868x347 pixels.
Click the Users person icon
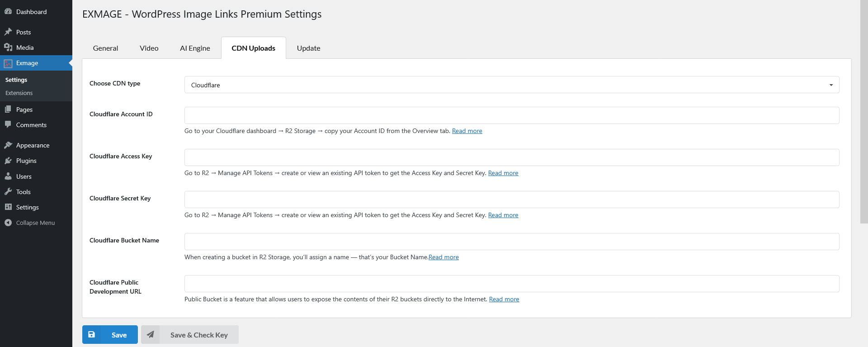(8, 176)
